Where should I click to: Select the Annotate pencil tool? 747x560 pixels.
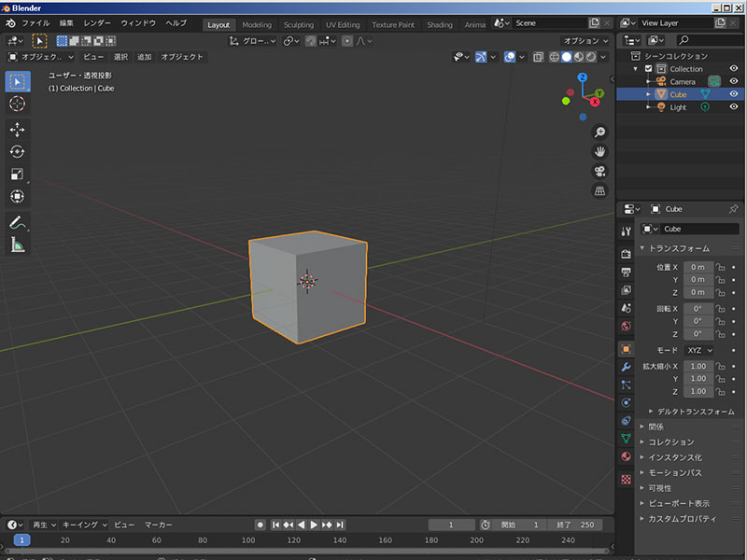(x=18, y=223)
